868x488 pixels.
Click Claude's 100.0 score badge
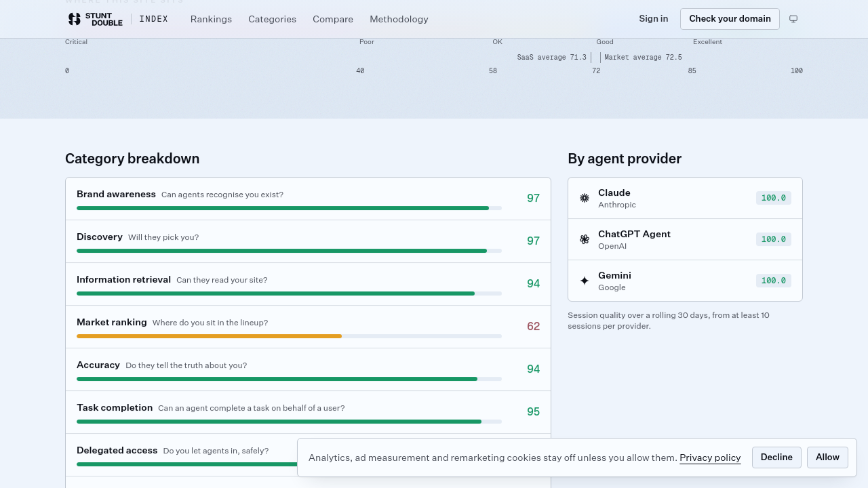[774, 198]
